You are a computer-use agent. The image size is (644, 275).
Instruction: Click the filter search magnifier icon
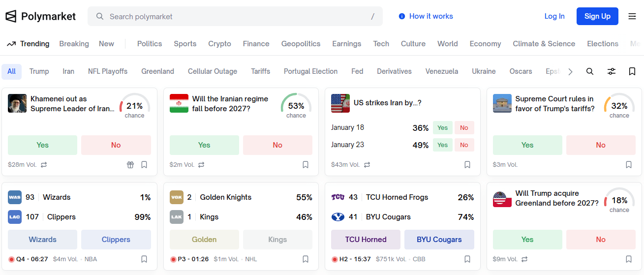pos(590,71)
